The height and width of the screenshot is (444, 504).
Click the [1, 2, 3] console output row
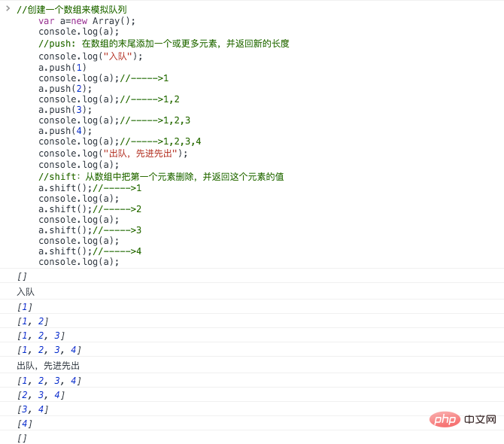(252, 336)
